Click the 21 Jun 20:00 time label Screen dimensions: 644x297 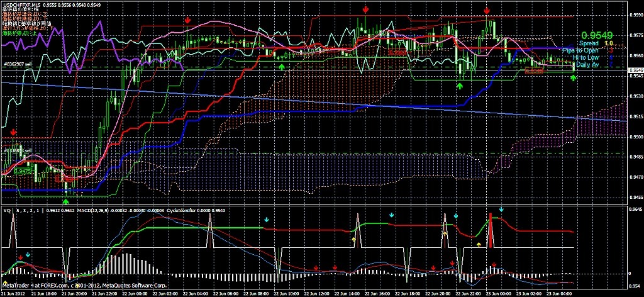(x=73, y=294)
